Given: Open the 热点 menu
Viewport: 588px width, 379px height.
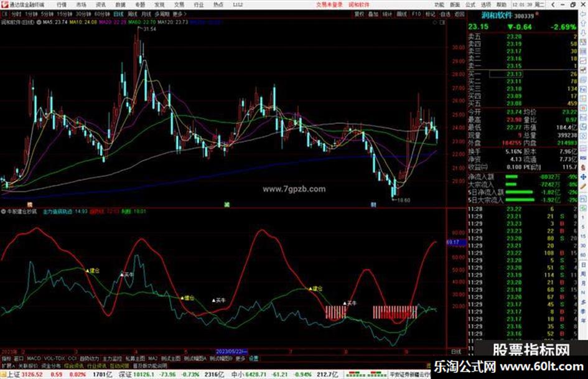Looking at the screenshot, I should click(218, 4).
